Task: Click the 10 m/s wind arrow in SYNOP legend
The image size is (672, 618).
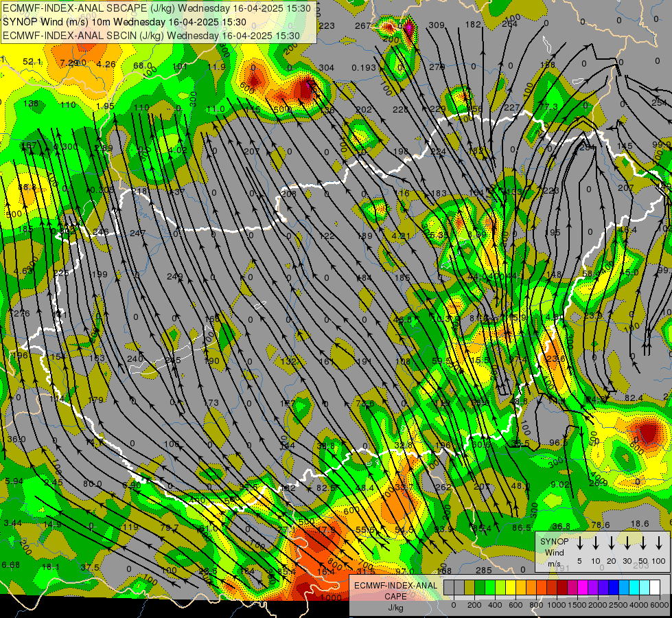Action: coord(595,543)
